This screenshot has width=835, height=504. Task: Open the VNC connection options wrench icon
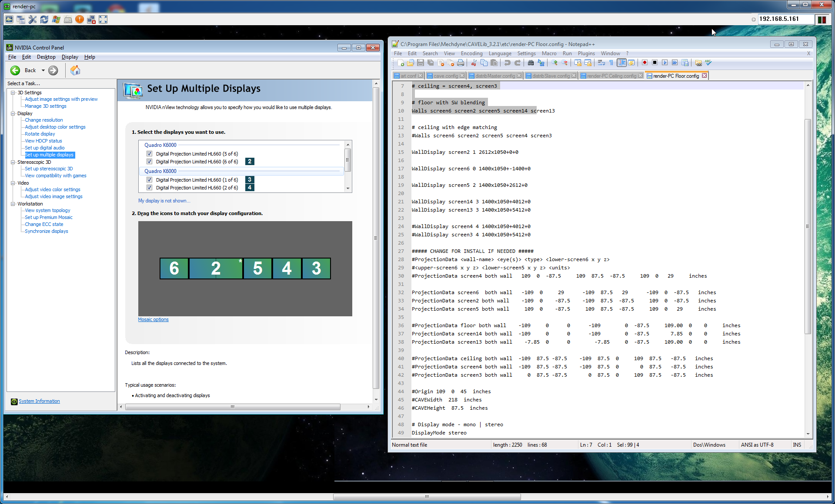(33, 20)
